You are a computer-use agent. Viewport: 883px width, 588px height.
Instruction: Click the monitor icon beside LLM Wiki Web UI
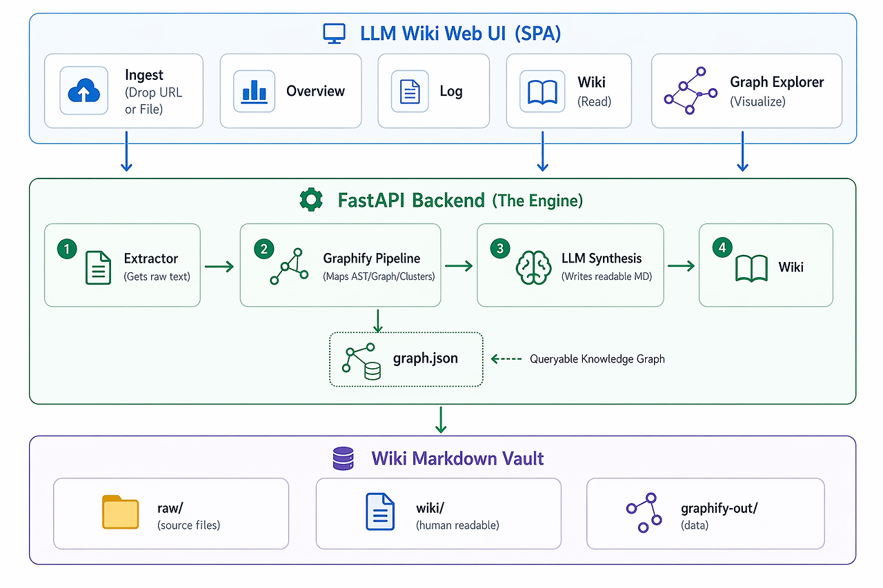[334, 34]
